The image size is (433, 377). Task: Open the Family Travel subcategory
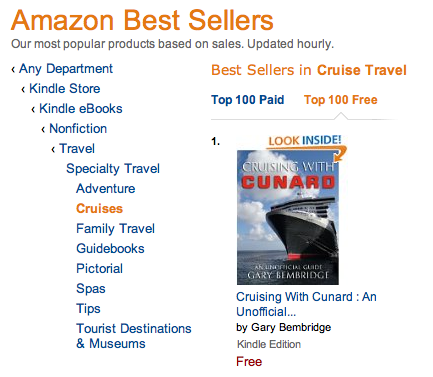tap(115, 229)
